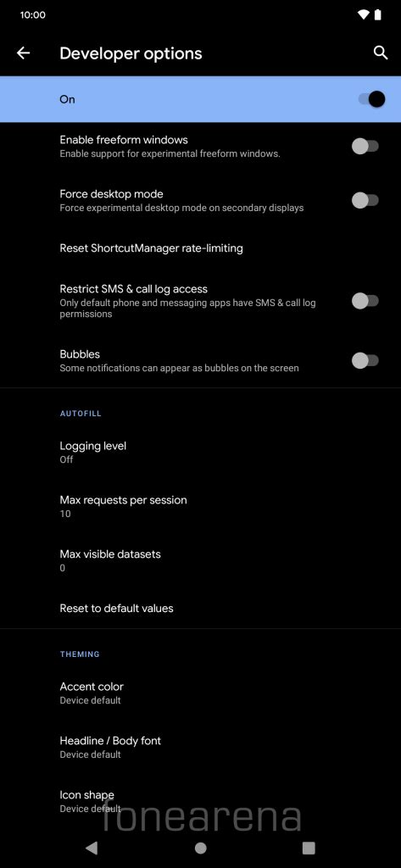This screenshot has height=868, width=401.
Task: Turn off Developer options master switch
Action: (371, 99)
